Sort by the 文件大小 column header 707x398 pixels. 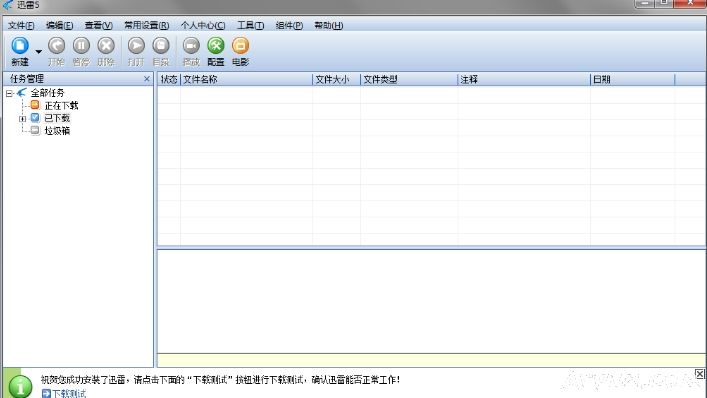click(x=336, y=79)
